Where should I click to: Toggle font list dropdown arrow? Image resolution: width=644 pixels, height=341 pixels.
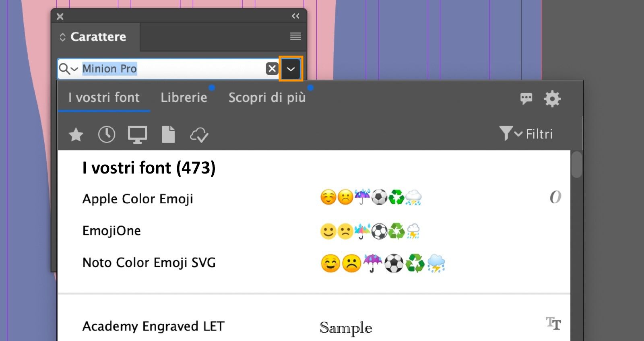(x=291, y=69)
